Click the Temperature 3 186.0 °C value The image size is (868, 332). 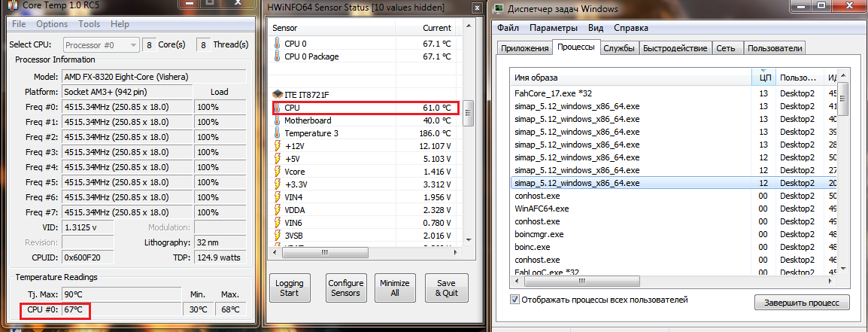pos(435,133)
